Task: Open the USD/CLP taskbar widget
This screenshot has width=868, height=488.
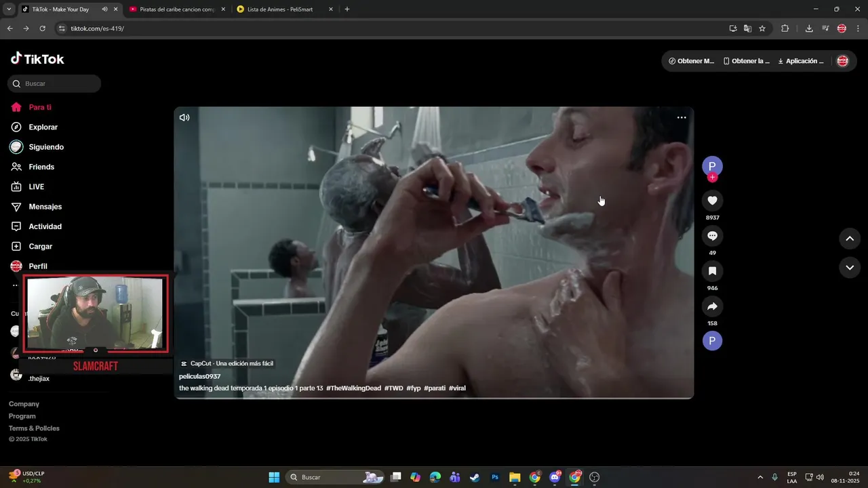Action: point(27,477)
